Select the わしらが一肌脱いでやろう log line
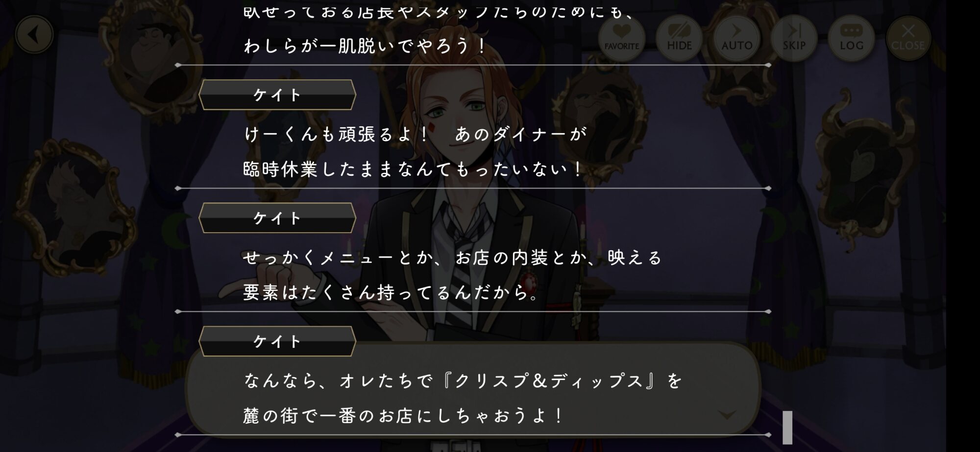 (365, 47)
